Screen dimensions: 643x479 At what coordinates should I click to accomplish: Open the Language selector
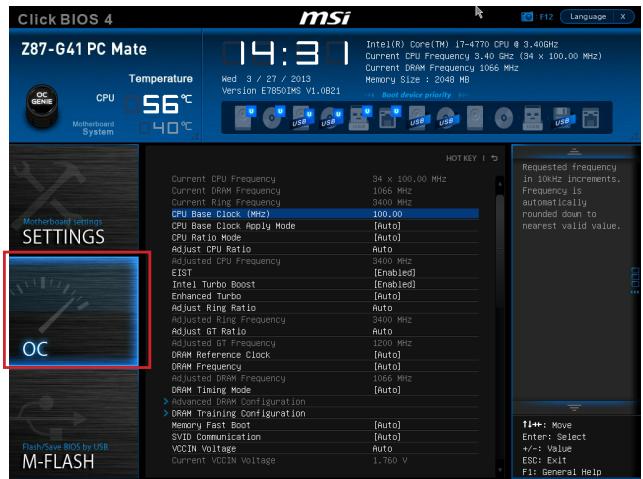pos(588,16)
